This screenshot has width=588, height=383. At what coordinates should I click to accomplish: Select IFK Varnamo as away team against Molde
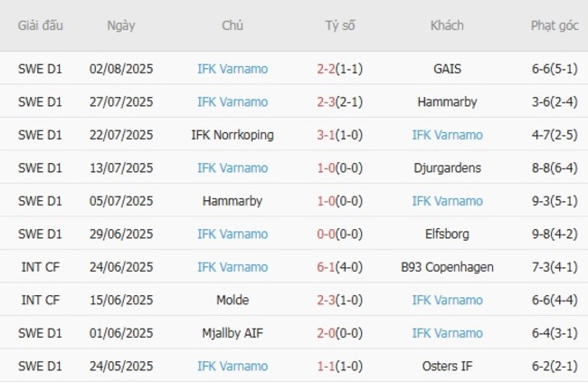(x=447, y=301)
